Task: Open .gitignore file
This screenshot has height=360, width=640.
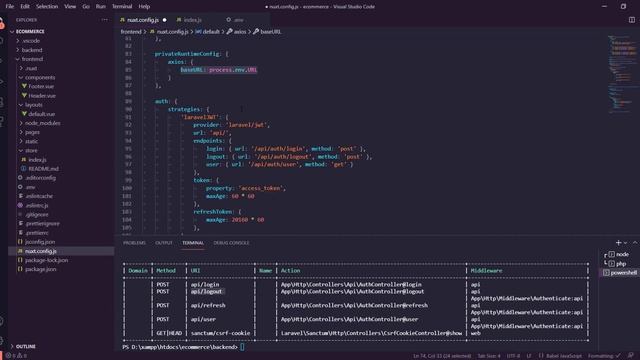Action: click(37, 214)
